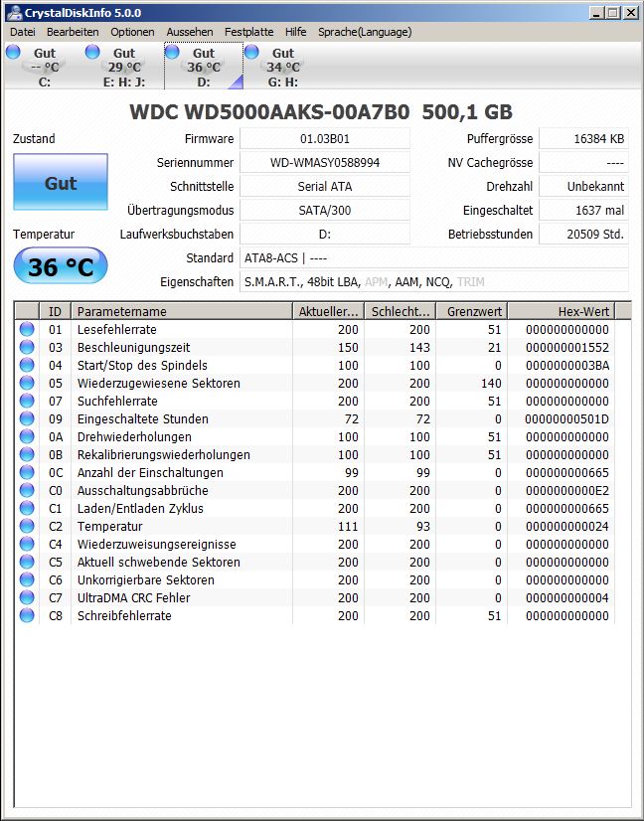Open the Hilfe menu
Screen dimensions: 644x821
coord(296,32)
